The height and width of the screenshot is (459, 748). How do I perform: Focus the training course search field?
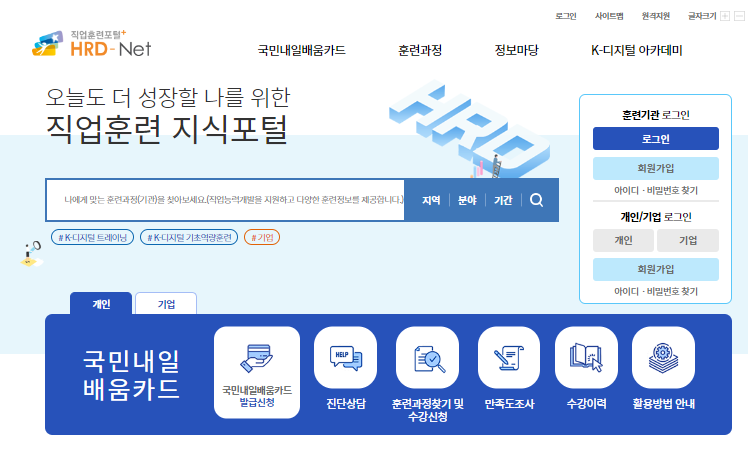[x=225, y=200]
